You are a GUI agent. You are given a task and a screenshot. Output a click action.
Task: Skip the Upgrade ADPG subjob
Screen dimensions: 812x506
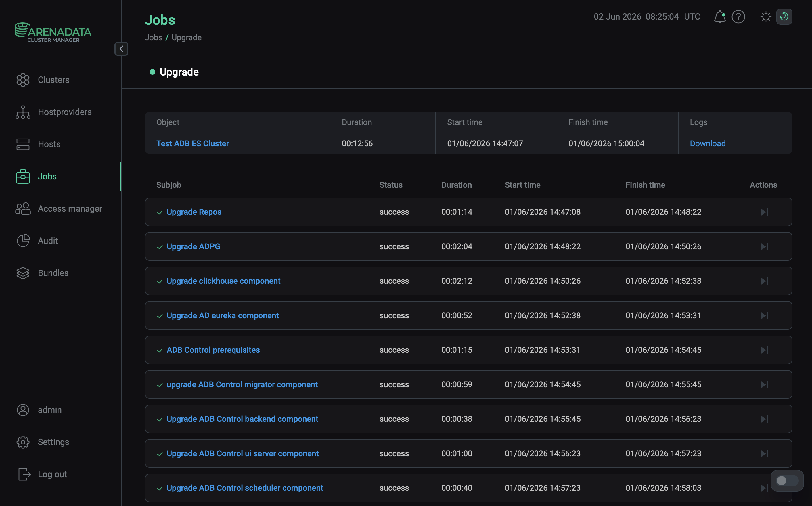tap(764, 246)
